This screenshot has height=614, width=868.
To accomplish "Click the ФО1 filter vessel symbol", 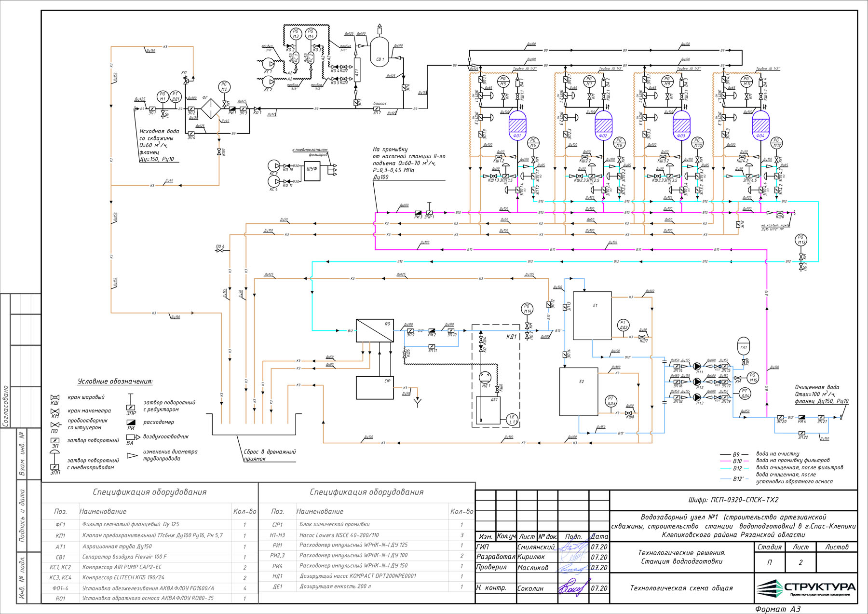I will click(x=517, y=125).
